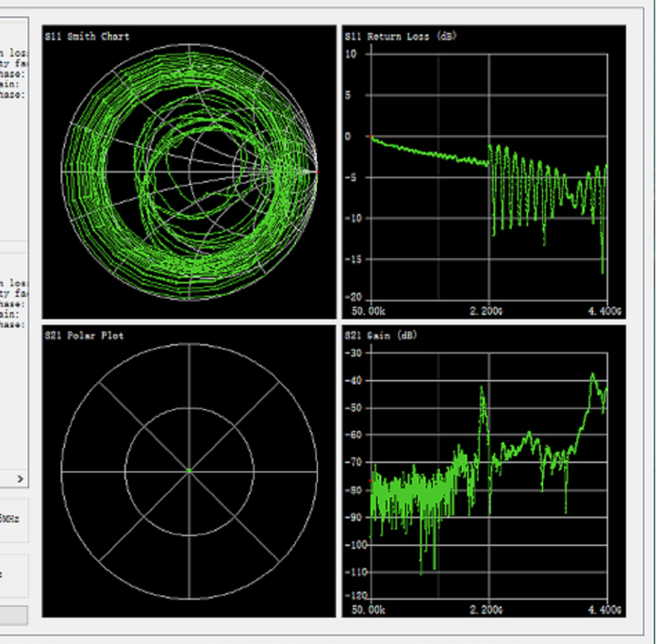The height and width of the screenshot is (644, 660).
Task: Click "4.400G" stop frequency under the Return Loss graph
Action: click(x=604, y=311)
